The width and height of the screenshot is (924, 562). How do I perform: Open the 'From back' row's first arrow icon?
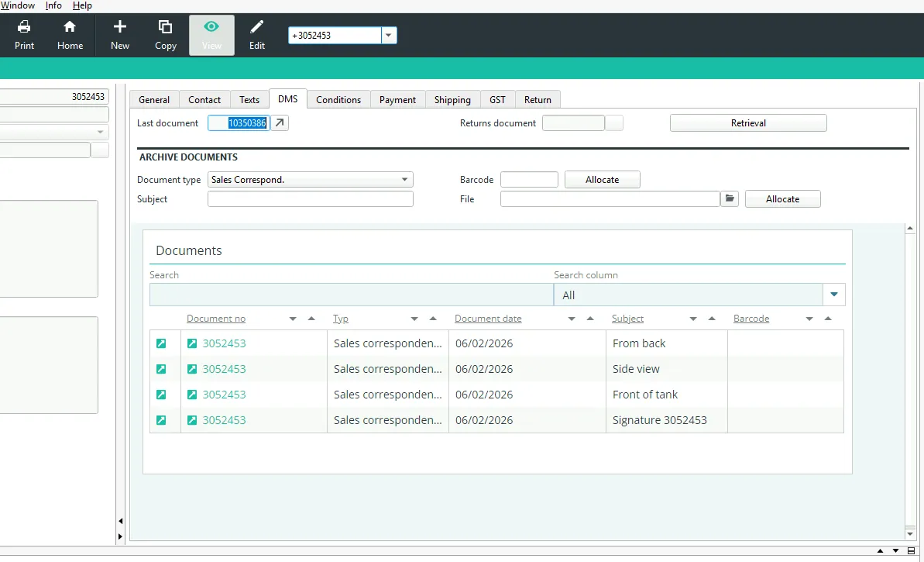pos(161,343)
